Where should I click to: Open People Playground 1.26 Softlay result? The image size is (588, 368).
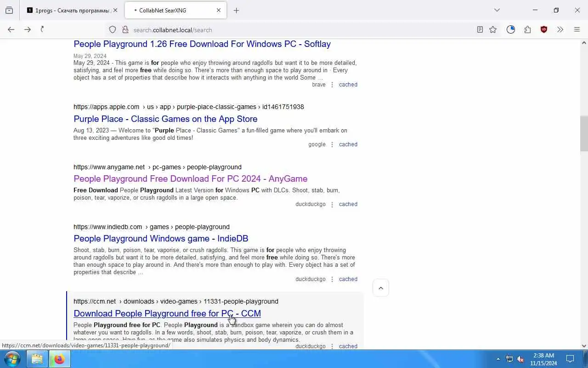[202, 44]
